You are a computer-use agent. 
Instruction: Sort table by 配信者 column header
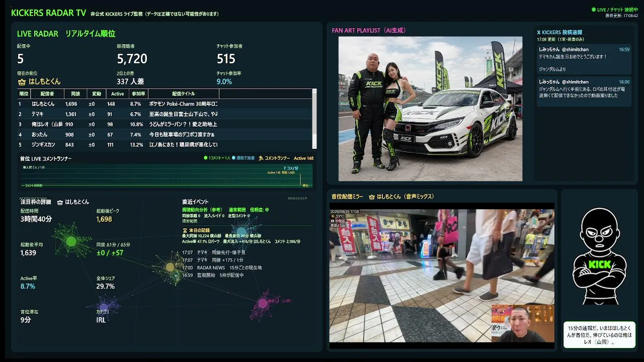tap(47, 94)
